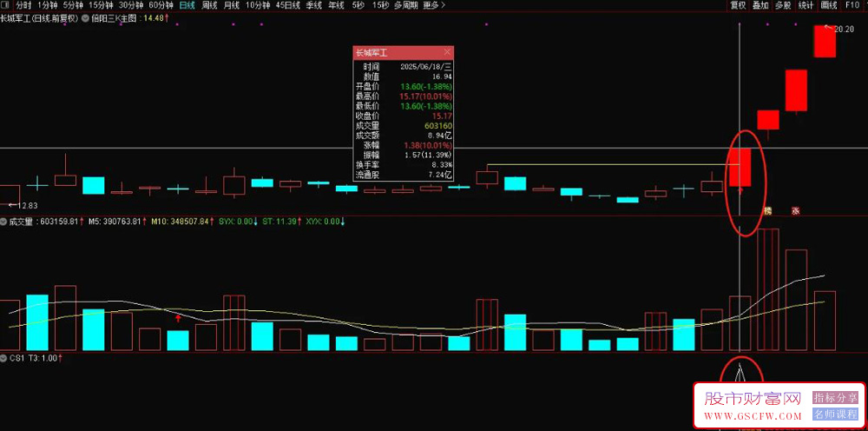Click the 换手率 8.33% row in popup
Image resolution: width=868 pixels, height=431 pixels.
tap(403, 164)
